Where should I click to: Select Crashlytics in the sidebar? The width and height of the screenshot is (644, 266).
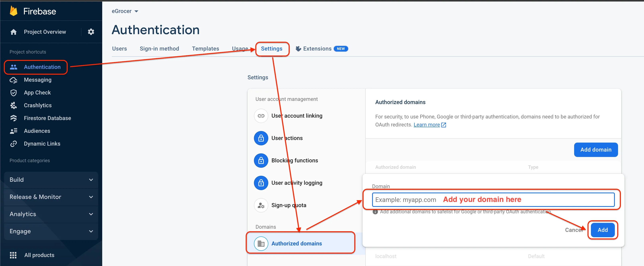(x=38, y=105)
